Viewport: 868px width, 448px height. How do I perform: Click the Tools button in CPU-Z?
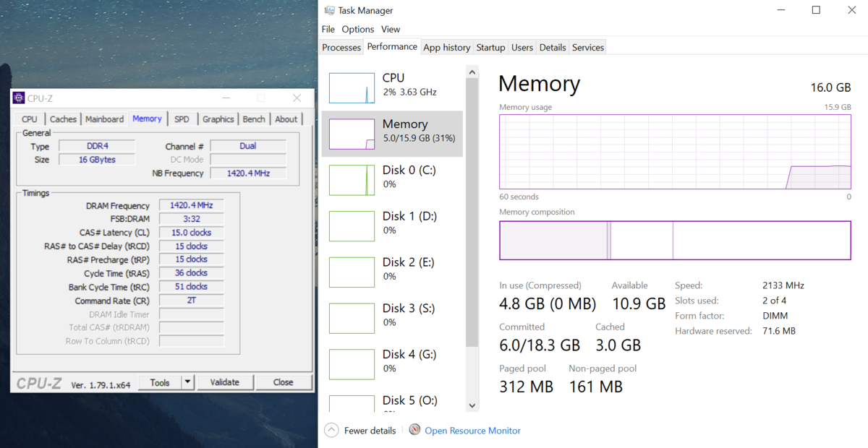[x=160, y=382]
